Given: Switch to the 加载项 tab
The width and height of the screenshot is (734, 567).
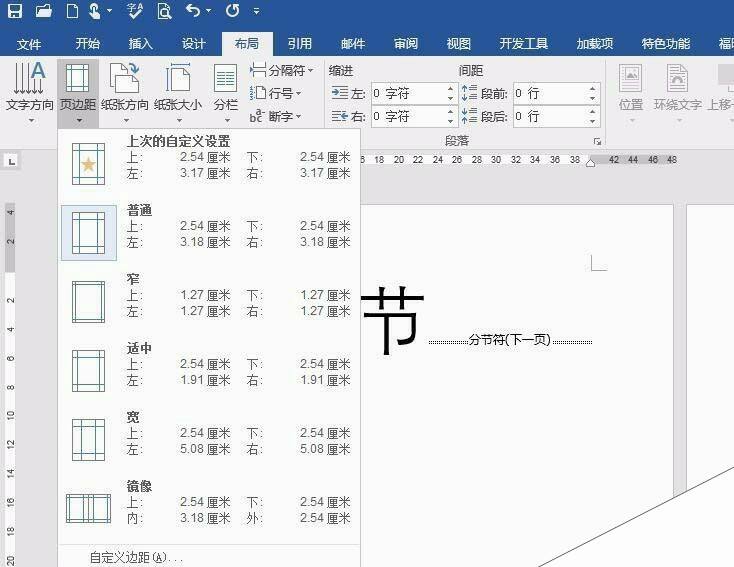Looking at the screenshot, I should (595, 44).
